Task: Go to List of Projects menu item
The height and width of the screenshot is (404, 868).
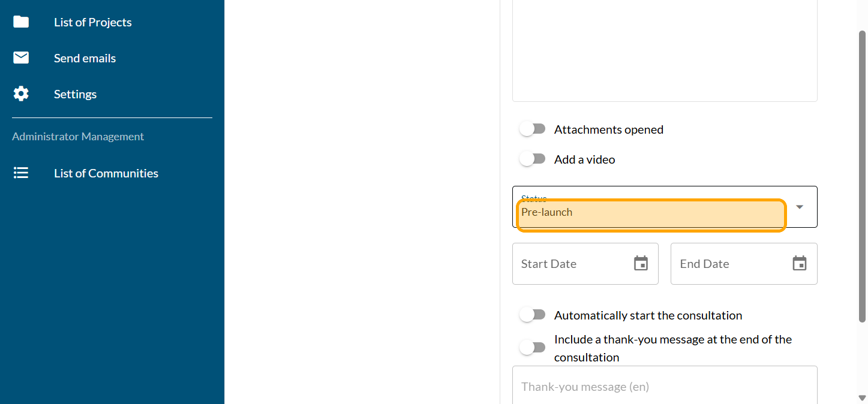Action: [x=93, y=22]
